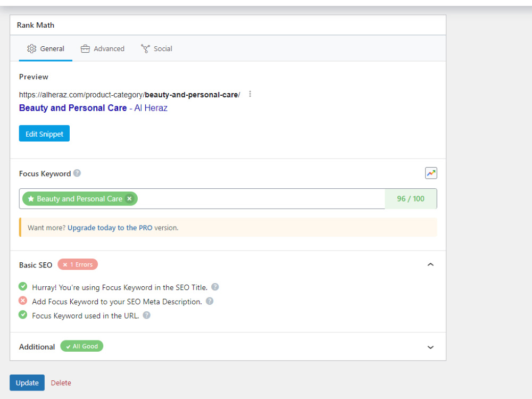This screenshot has width=532, height=399.
Task: Click green check icon for URL keyword
Action: click(23, 315)
